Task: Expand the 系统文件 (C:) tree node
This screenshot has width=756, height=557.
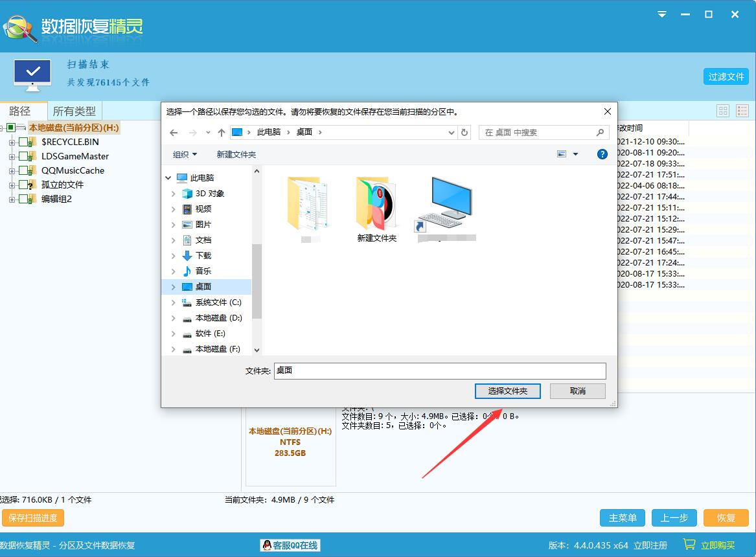Action: (x=173, y=302)
